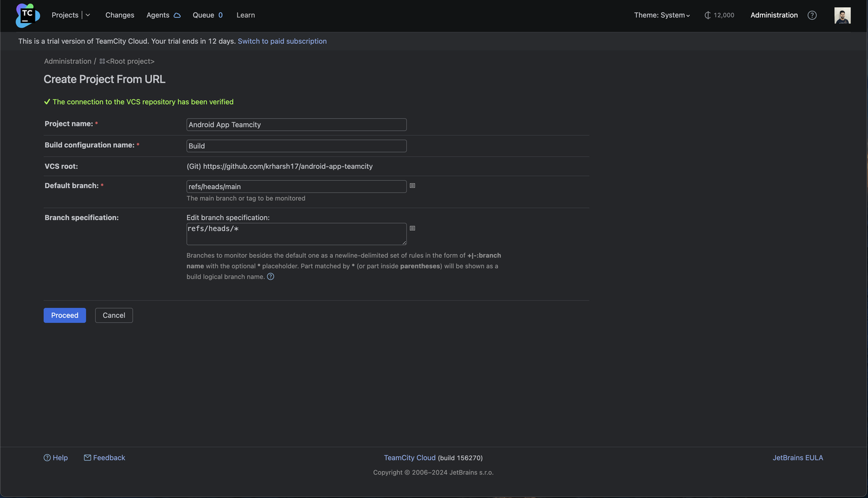This screenshot has height=498, width=868.
Task: Click the Agents cloud icon
Action: [177, 15]
